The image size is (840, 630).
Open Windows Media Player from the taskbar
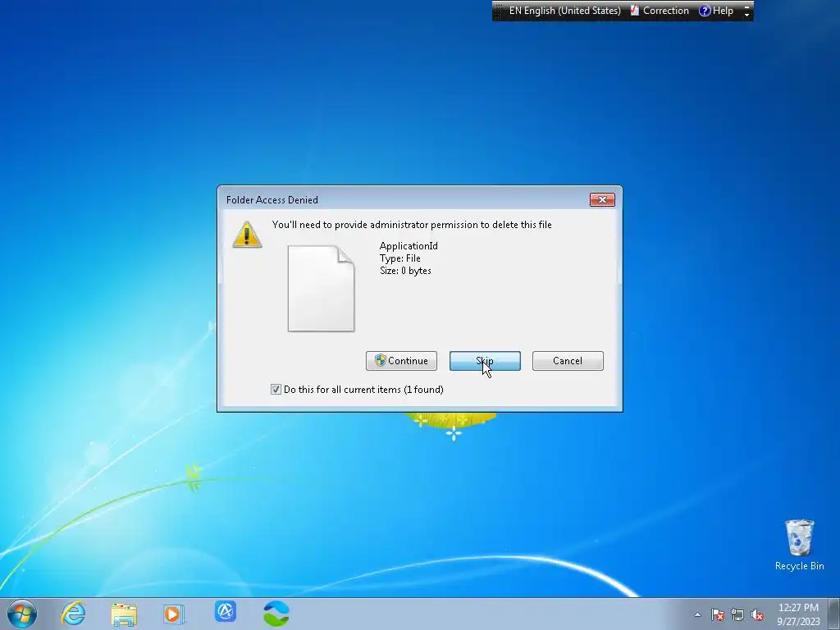click(x=174, y=614)
